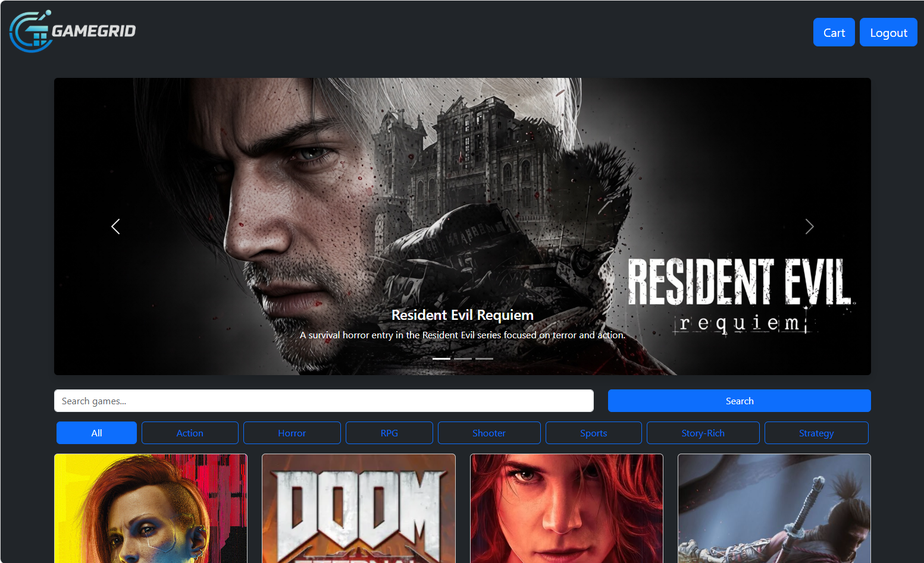Go to previous carousel slide arrow
This screenshot has width=924, height=563.
point(115,227)
